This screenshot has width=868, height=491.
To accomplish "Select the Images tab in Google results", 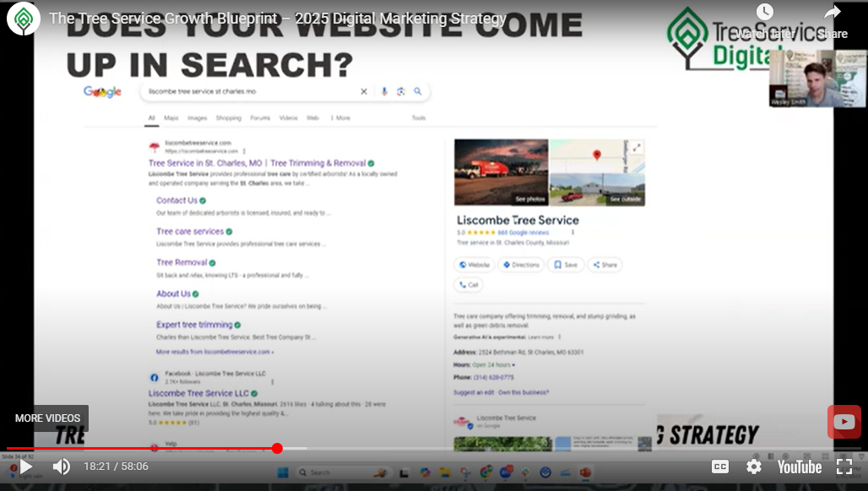I will pyautogui.click(x=197, y=118).
